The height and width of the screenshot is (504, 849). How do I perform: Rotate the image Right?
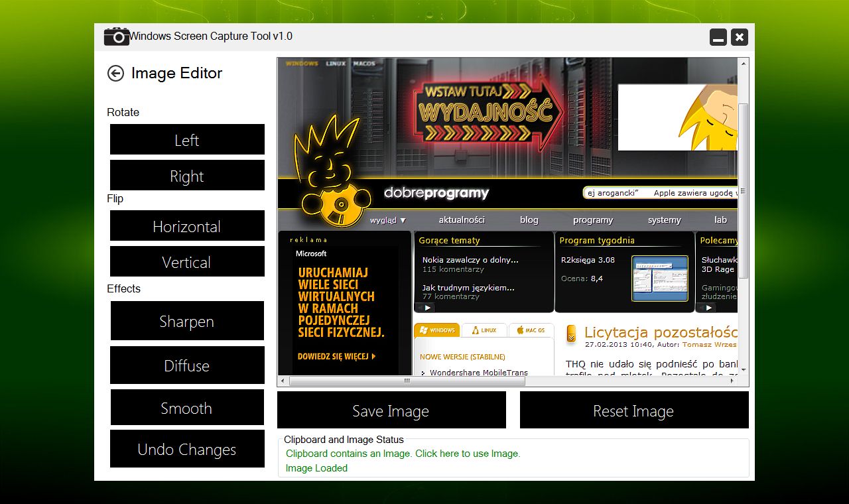tap(187, 175)
